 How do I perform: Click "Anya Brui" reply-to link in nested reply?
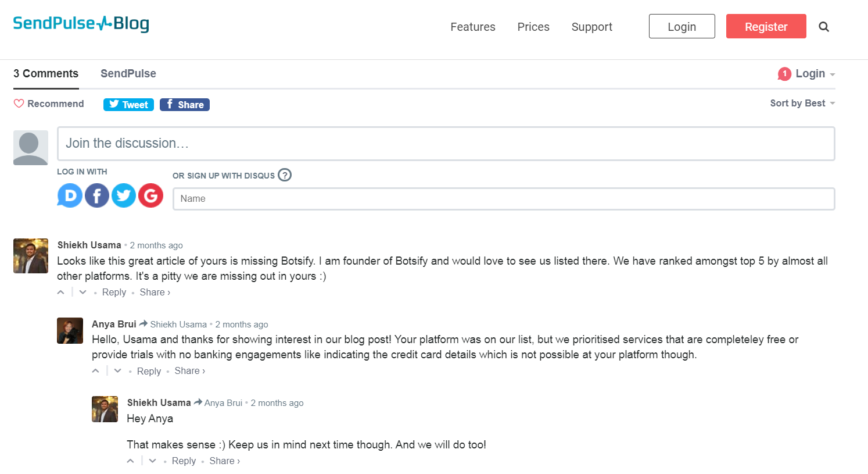tap(223, 403)
